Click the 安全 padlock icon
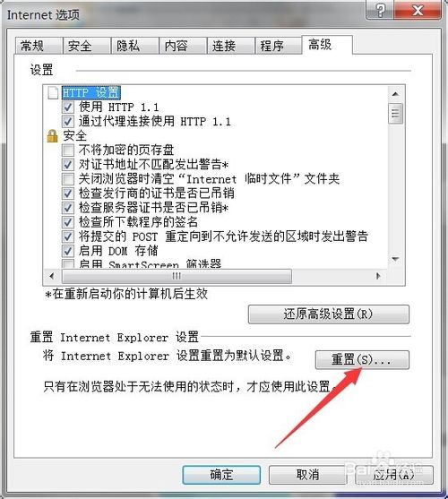 point(53,136)
